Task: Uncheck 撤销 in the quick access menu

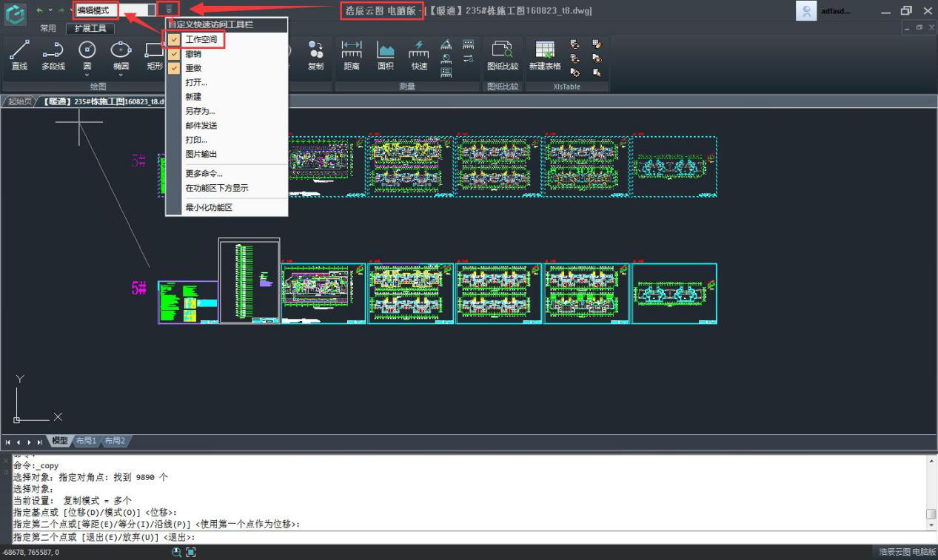Action: (x=174, y=54)
